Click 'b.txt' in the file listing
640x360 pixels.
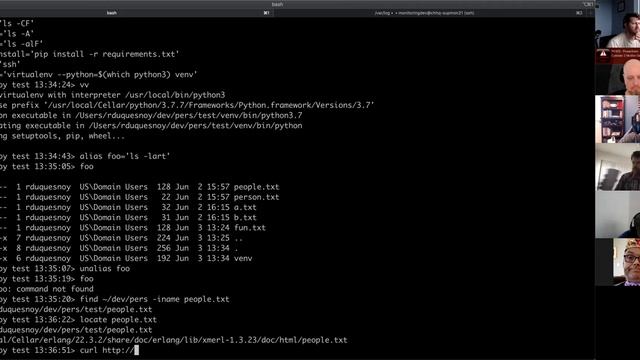[x=245, y=218]
